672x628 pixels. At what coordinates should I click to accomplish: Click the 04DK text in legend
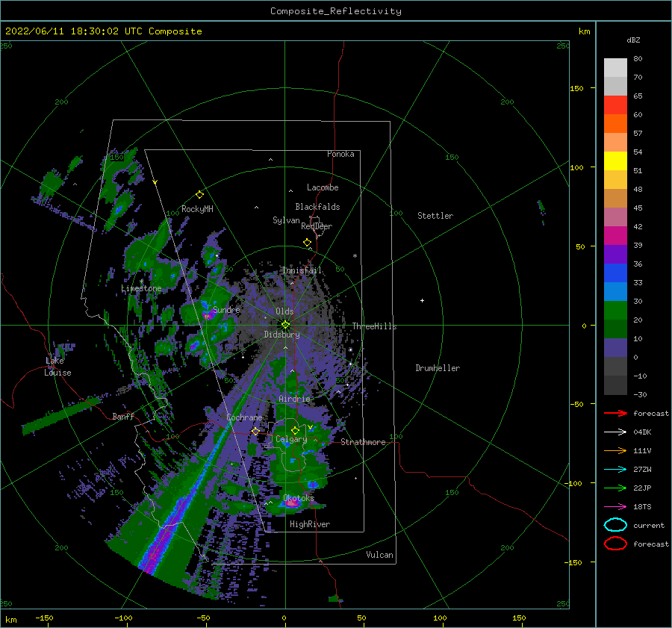coord(642,432)
